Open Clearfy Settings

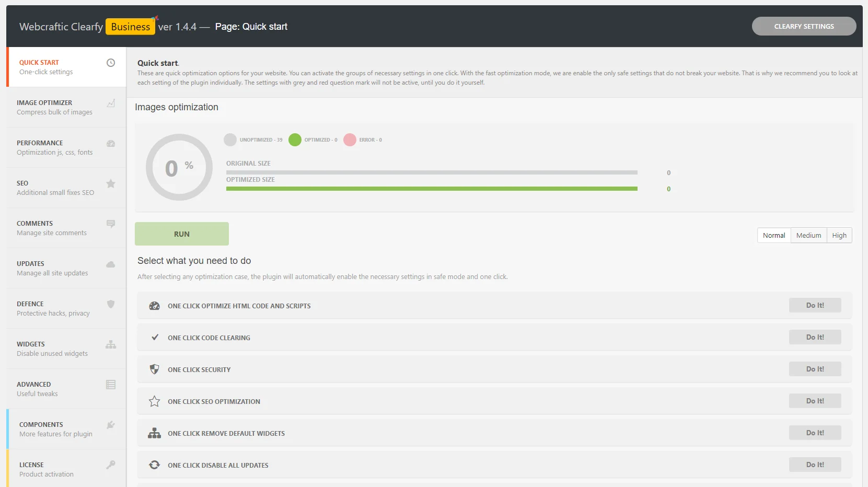tap(804, 26)
